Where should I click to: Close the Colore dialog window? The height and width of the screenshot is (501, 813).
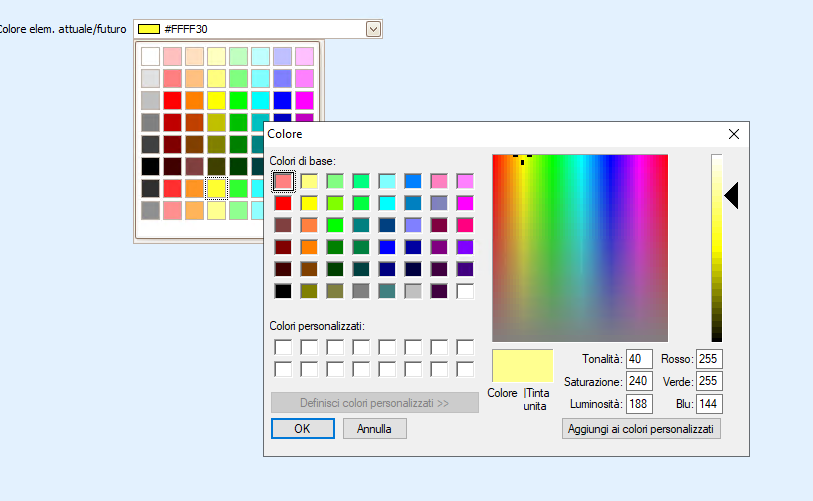[734, 134]
